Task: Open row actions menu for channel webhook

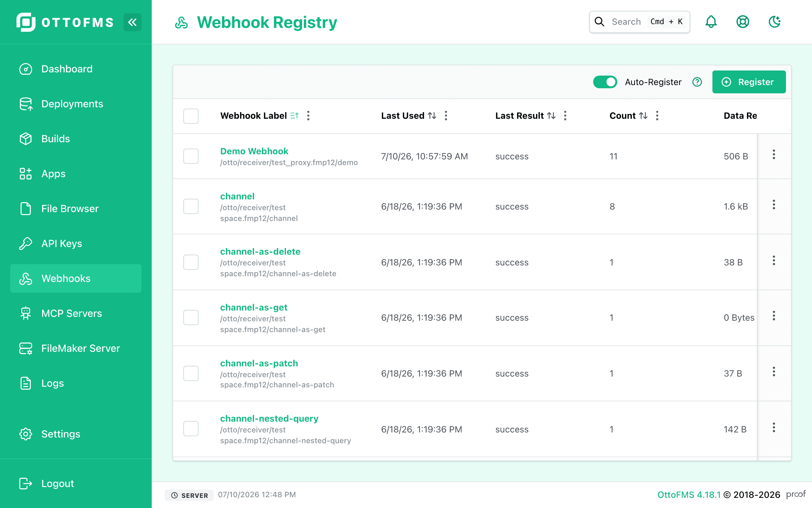Action: 774,204
